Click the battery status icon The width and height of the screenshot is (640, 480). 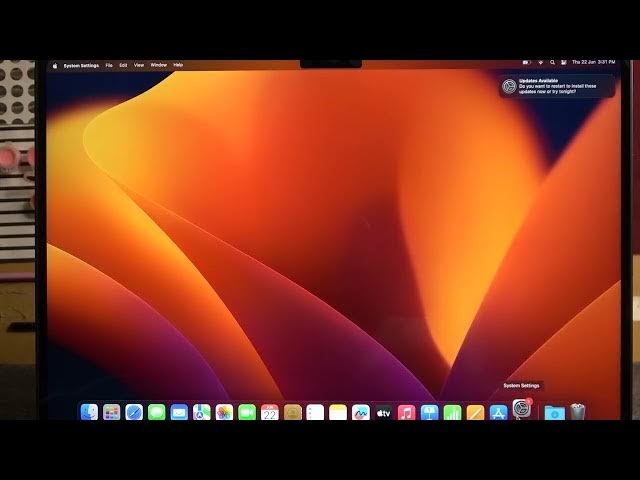(527, 62)
